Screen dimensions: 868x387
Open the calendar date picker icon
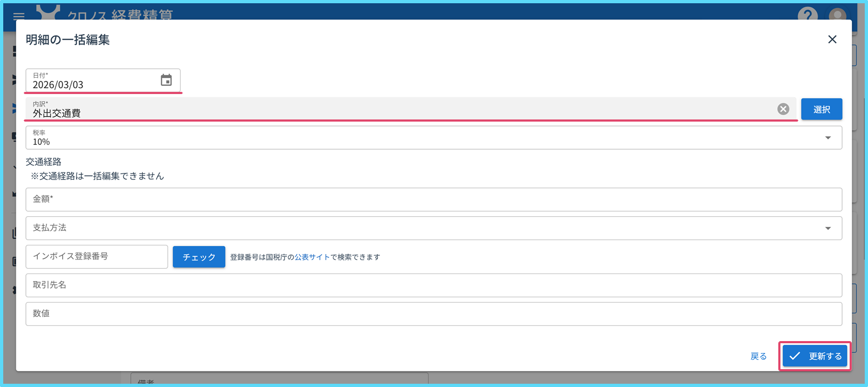pyautogui.click(x=166, y=81)
